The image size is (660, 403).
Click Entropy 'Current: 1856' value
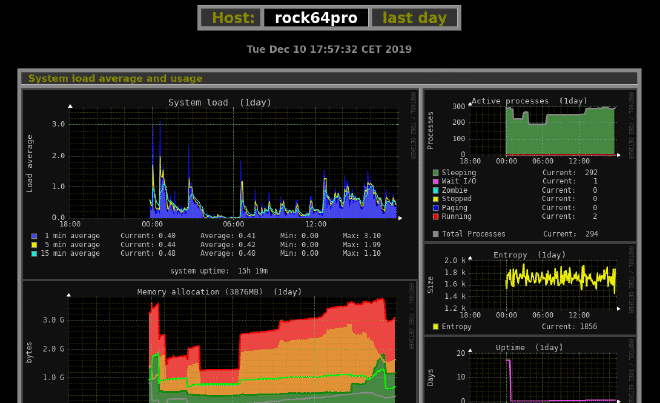(x=570, y=327)
